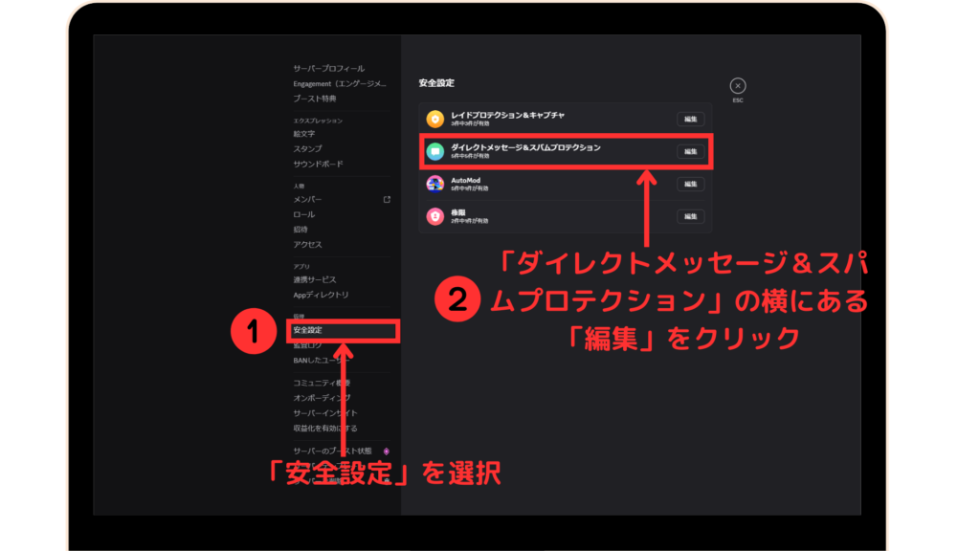Screen dimensions: 980x551
Task: Open 連携サービス settings
Action: [x=314, y=279]
